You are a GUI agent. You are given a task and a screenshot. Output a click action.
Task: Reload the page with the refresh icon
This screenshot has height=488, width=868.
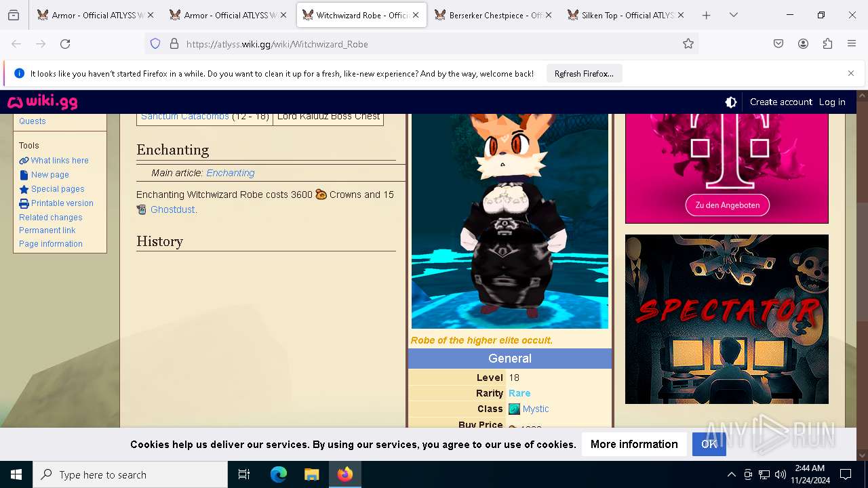[x=65, y=44]
